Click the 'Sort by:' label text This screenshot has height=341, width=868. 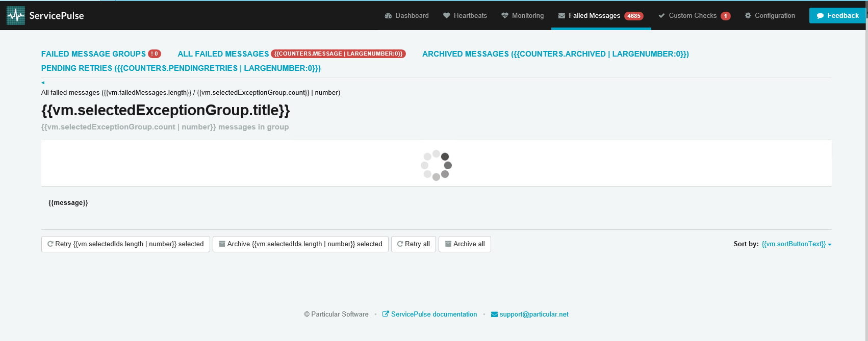click(746, 244)
